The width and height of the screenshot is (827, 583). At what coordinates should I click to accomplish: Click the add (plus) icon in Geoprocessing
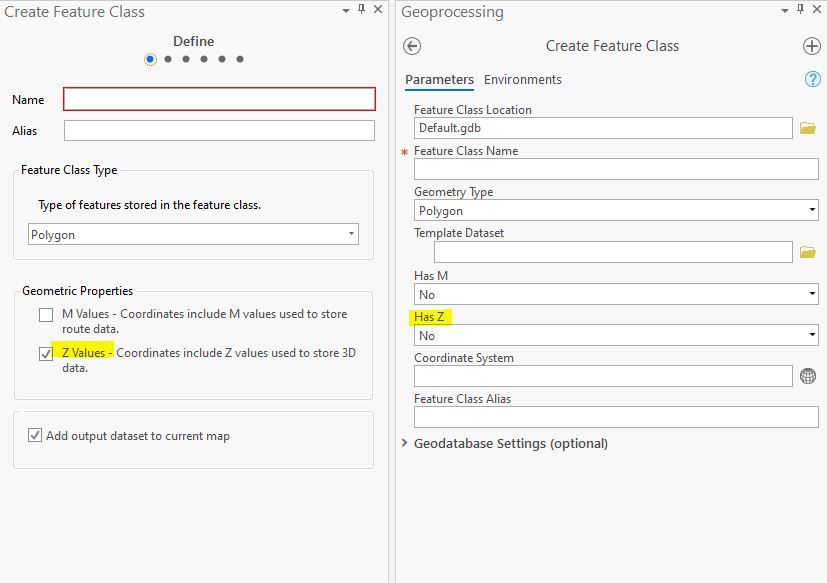coord(811,46)
